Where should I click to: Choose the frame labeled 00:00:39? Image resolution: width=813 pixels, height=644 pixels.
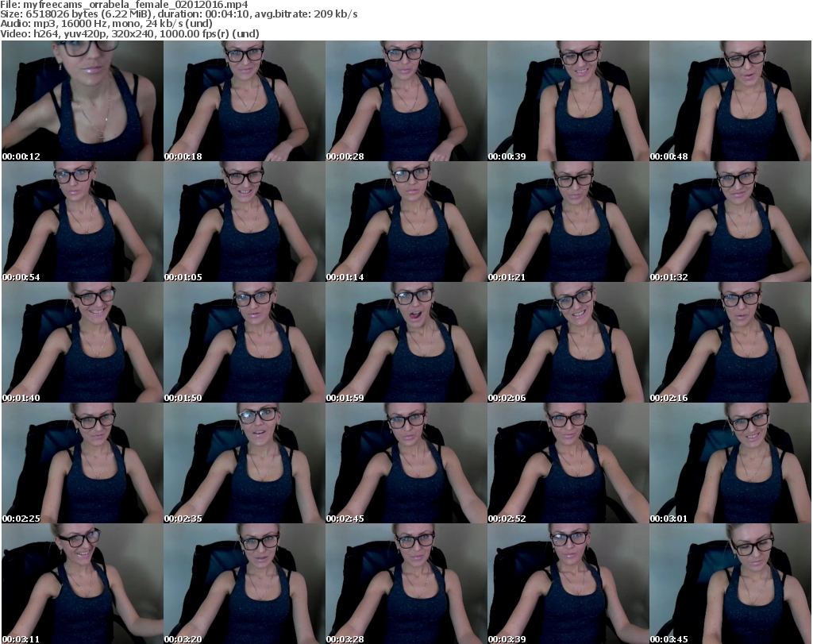point(568,101)
